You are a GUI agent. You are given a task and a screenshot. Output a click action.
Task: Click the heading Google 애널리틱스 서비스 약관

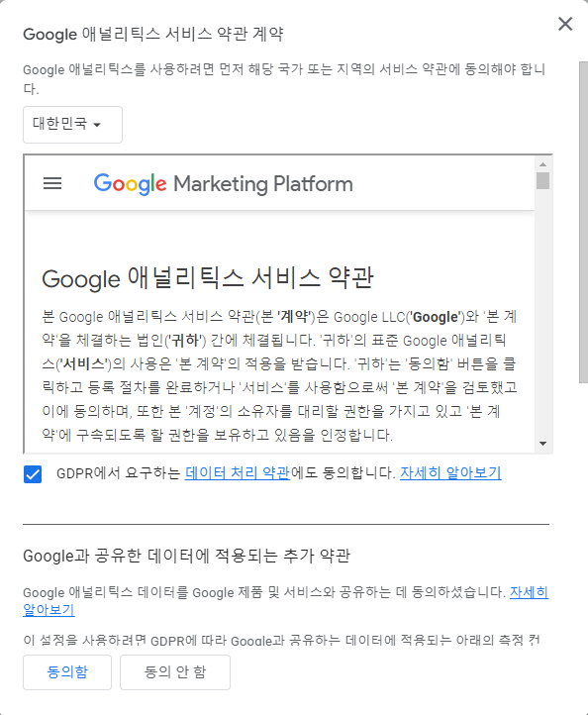pyautogui.click(x=208, y=278)
